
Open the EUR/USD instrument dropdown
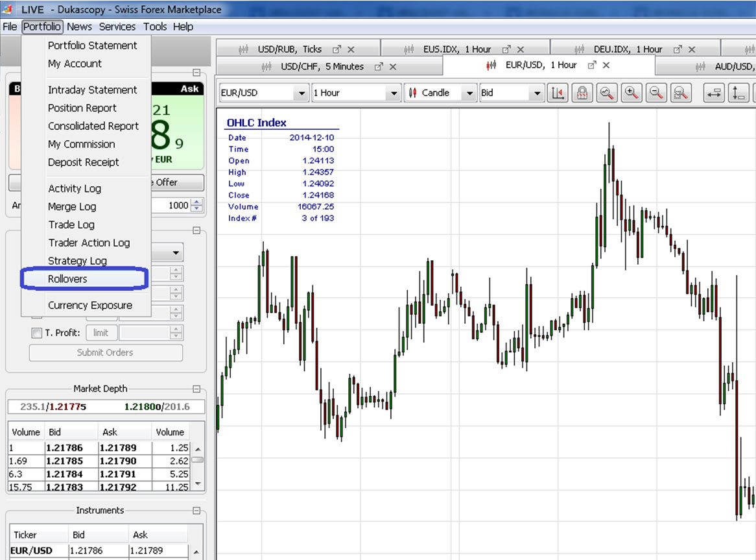tap(301, 93)
